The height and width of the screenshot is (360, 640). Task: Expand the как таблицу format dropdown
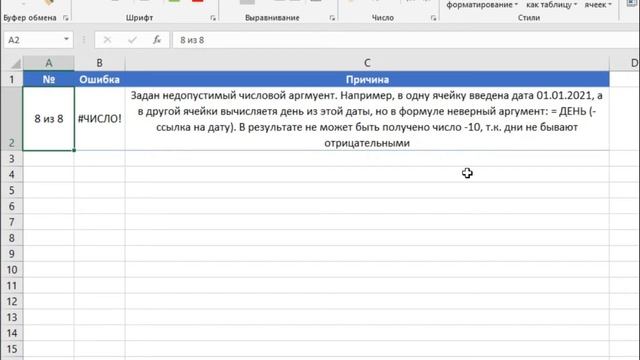click(551, 5)
